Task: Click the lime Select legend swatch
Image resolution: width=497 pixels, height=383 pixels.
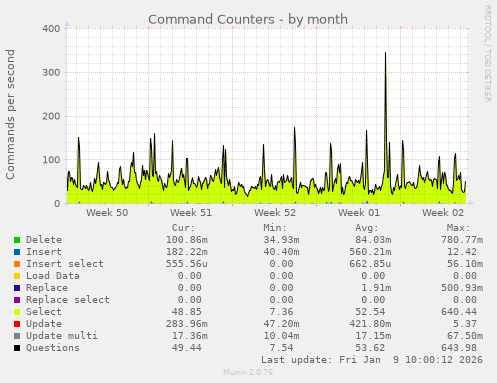Action: (17, 312)
